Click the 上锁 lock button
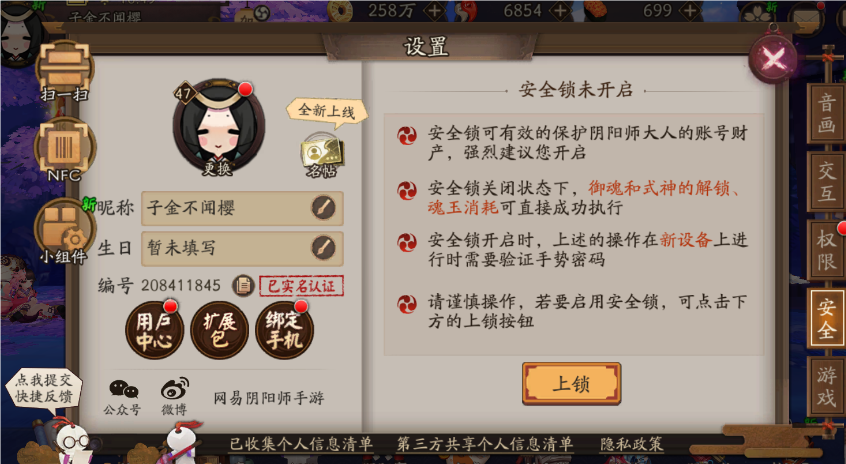The image size is (846, 464). (571, 384)
